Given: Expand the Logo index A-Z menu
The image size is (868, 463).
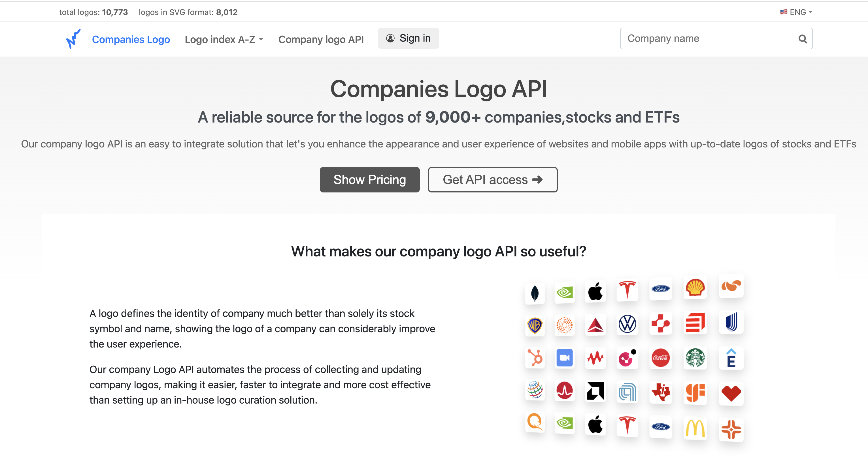Looking at the screenshot, I should 224,39.
